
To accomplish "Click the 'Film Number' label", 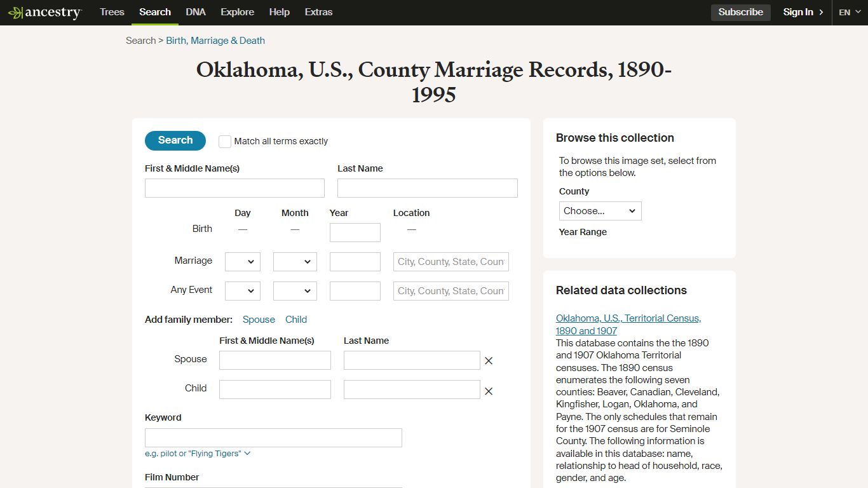I will coord(172,477).
